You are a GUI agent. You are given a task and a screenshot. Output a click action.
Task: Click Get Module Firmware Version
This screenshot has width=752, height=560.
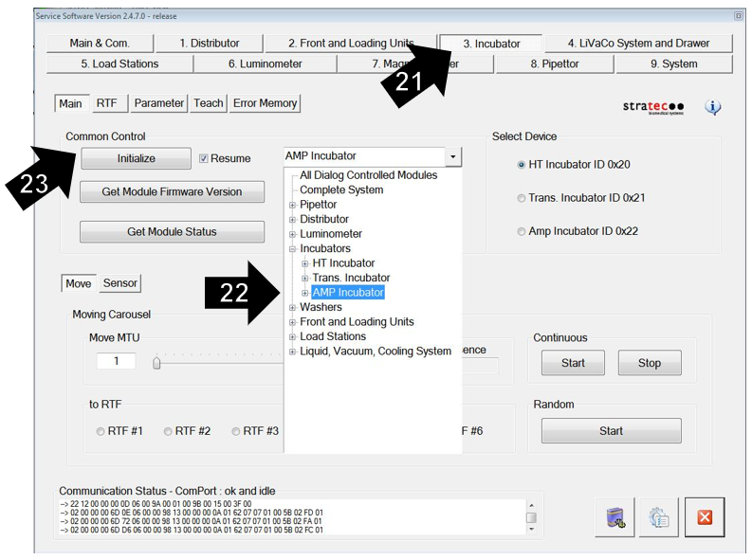coord(172,192)
